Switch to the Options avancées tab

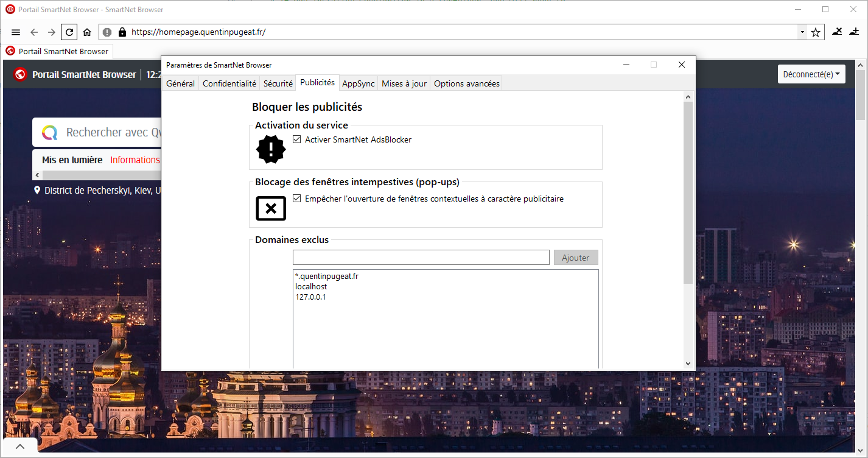(x=467, y=83)
